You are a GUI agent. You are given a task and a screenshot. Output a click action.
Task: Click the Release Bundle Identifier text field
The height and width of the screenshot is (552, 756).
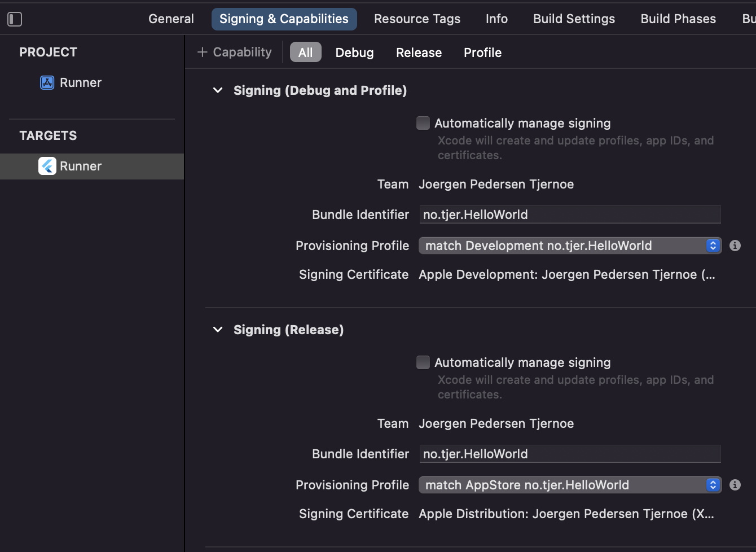pyautogui.click(x=570, y=454)
